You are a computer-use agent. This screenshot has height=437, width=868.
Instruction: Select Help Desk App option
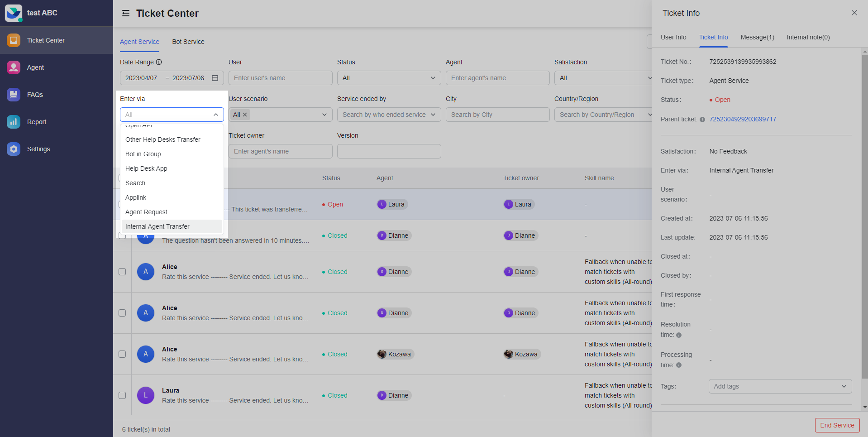172,168
